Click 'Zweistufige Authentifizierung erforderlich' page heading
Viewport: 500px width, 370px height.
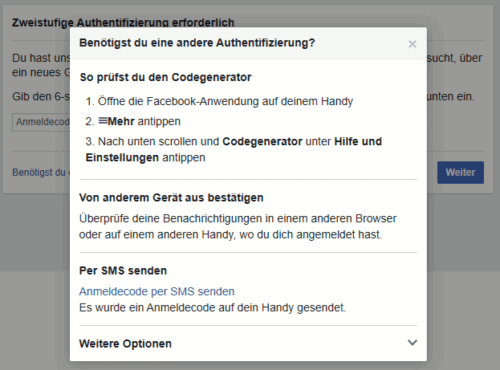tap(123, 23)
